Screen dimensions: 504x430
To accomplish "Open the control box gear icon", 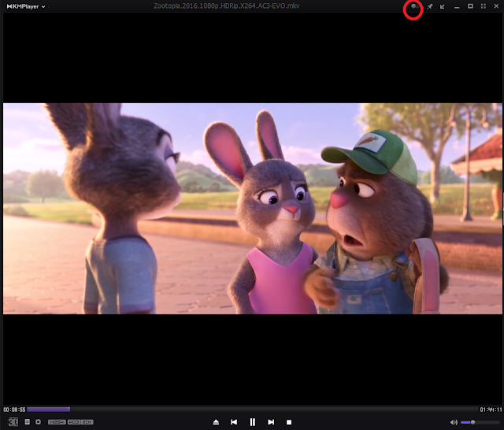I will point(39,421).
